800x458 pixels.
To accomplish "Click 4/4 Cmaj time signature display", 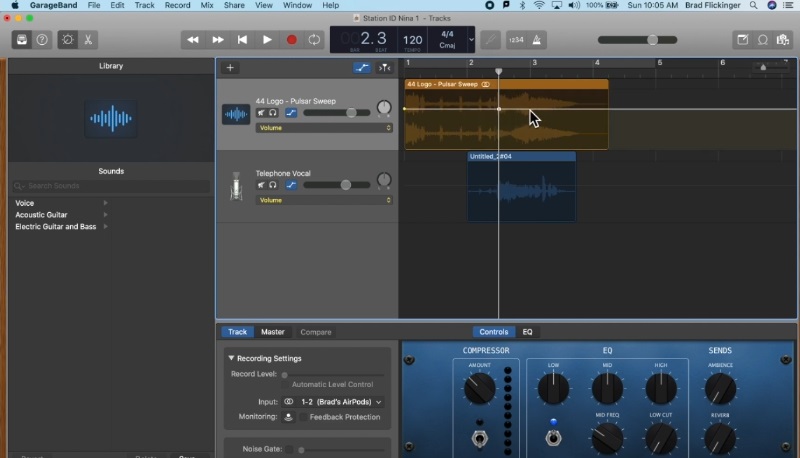I will click(447, 40).
